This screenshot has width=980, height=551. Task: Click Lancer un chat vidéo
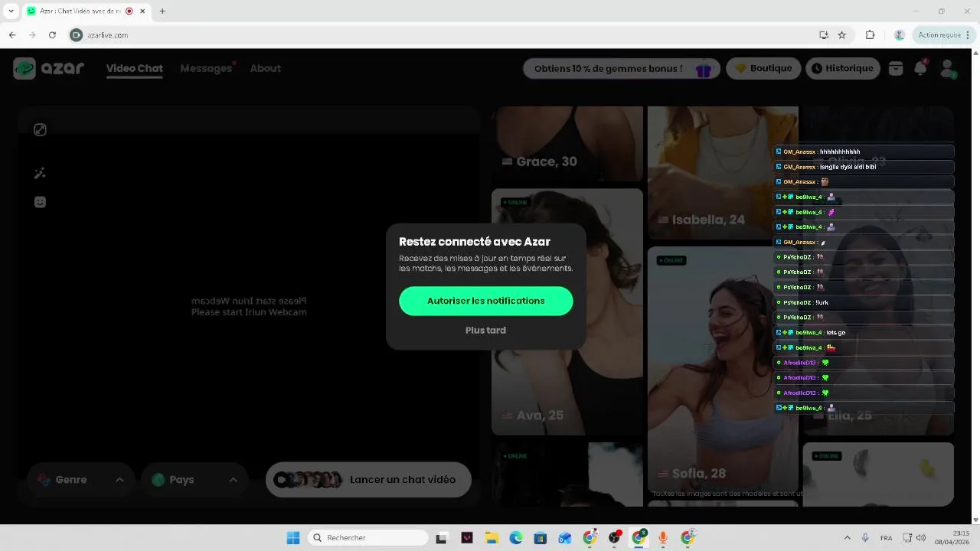[x=368, y=480]
